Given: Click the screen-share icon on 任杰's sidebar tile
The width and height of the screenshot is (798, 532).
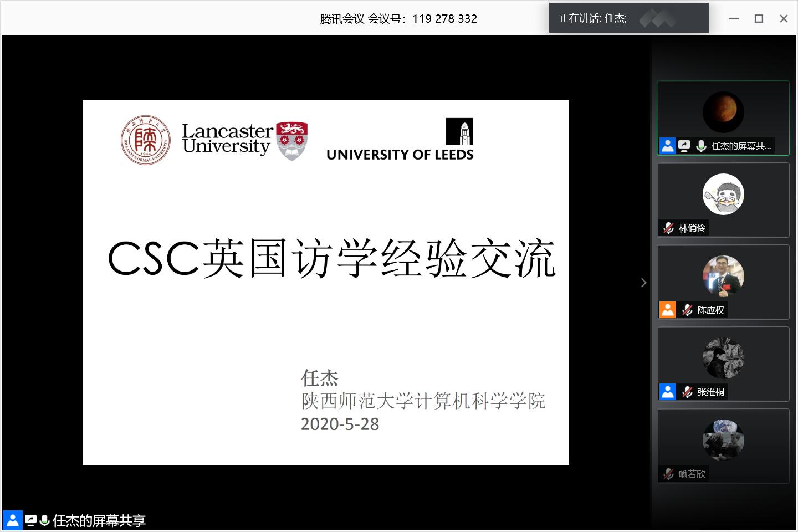Looking at the screenshot, I should click(x=684, y=146).
